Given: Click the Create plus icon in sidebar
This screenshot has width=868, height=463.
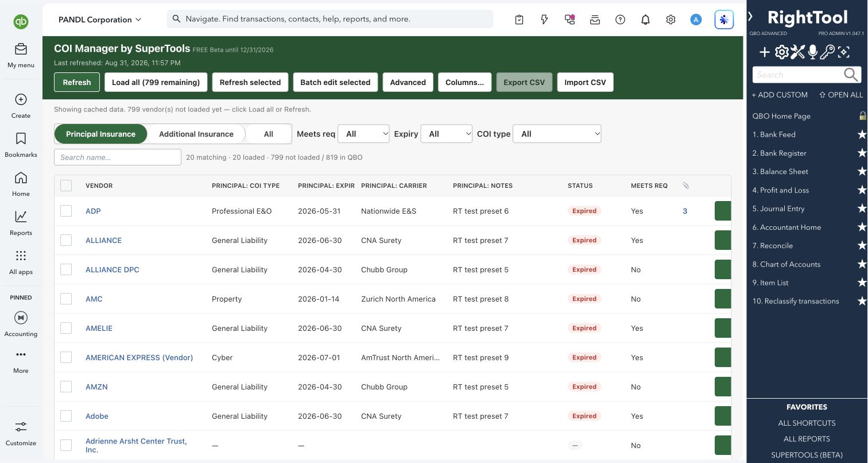Looking at the screenshot, I should tap(21, 99).
